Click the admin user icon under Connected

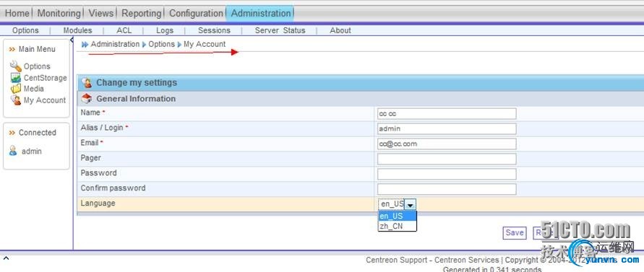click(x=13, y=151)
